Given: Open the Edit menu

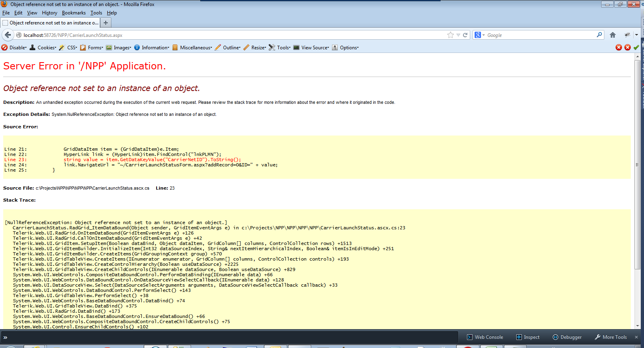Looking at the screenshot, I should point(18,13).
